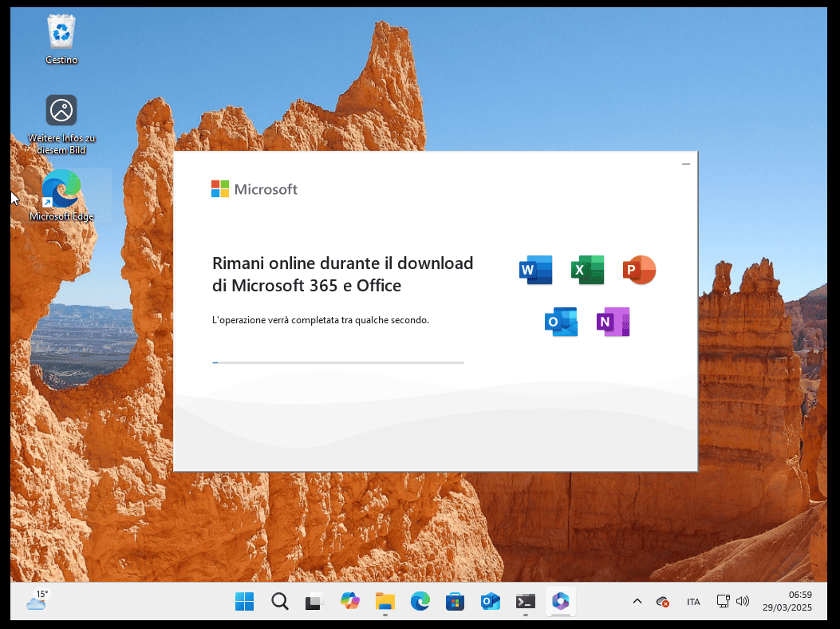Open the clock and date flyout
The image size is (840, 629).
[788, 601]
